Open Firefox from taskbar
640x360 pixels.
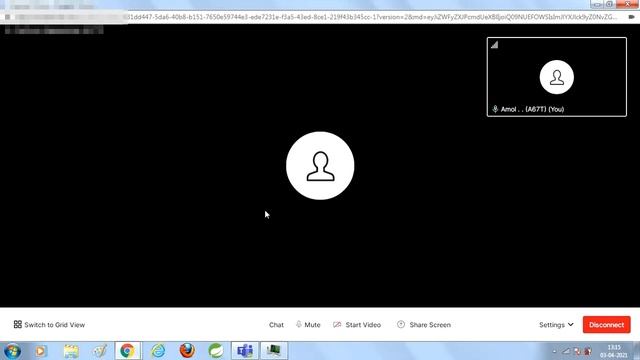point(187,351)
